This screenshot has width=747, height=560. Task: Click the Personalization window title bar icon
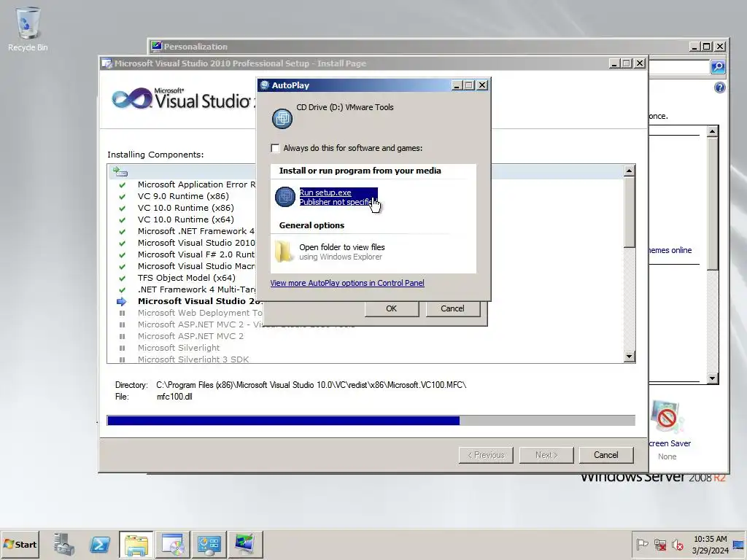pyautogui.click(x=156, y=46)
